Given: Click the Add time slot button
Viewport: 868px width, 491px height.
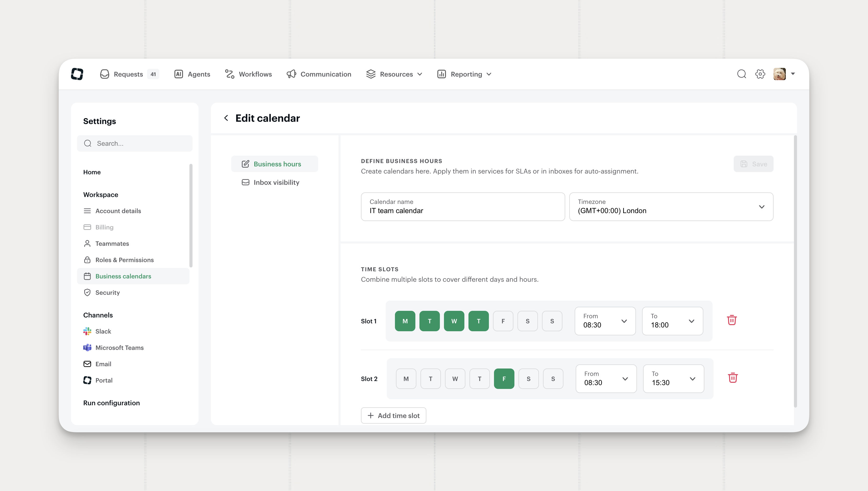Looking at the screenshot, I should coord(393,415).
